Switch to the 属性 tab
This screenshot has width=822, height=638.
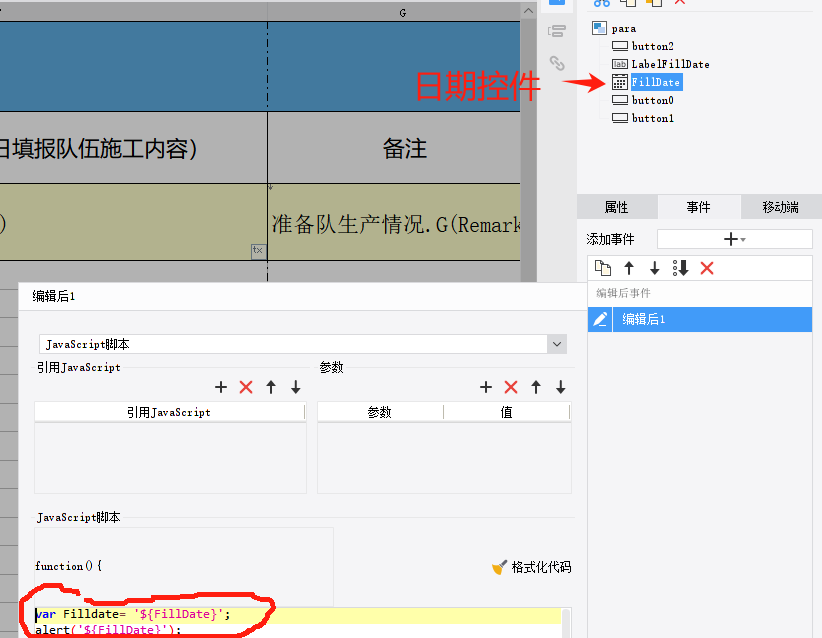coord(617,207)
